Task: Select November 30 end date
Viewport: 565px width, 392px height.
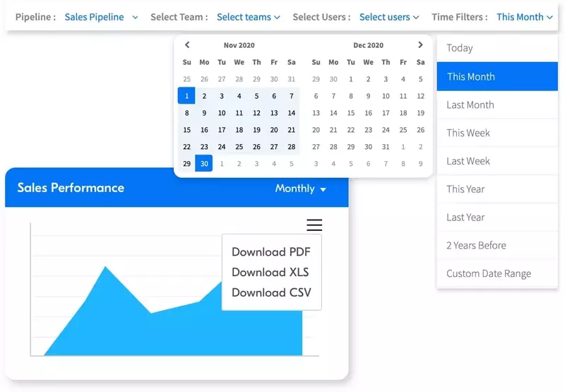Action: 204,164
